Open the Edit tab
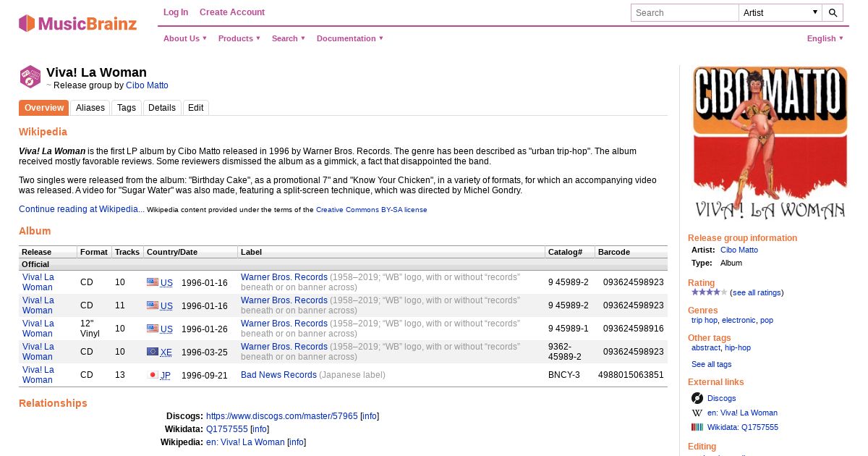The width and height of the screenshot is (868, 456). pos(196,108)
